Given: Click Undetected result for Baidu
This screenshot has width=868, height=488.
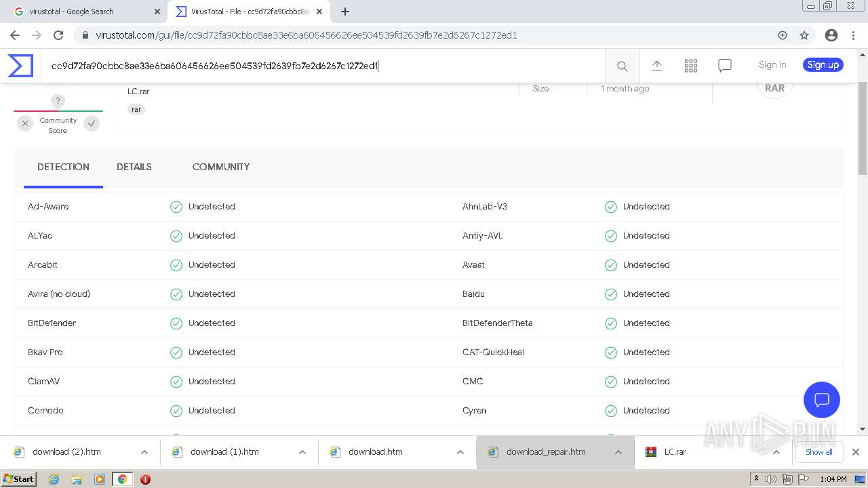Looking at the screenshot, I should [646, 294].
